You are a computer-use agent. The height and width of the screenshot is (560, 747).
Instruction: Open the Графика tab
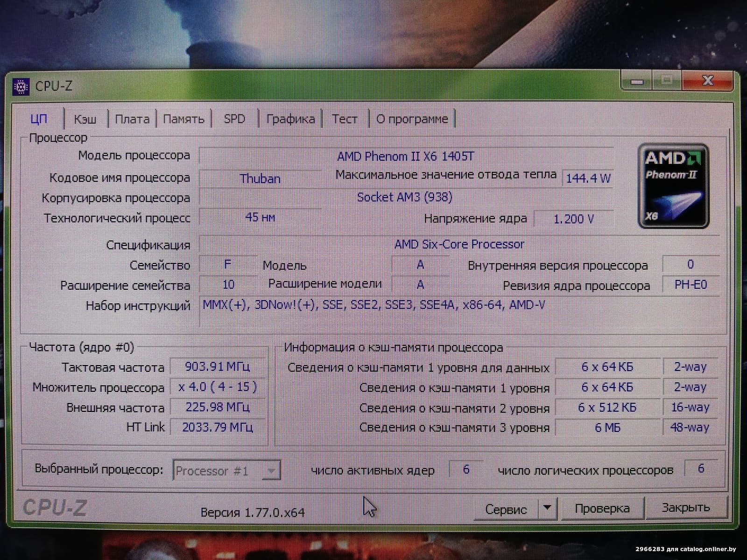[290, 119]
